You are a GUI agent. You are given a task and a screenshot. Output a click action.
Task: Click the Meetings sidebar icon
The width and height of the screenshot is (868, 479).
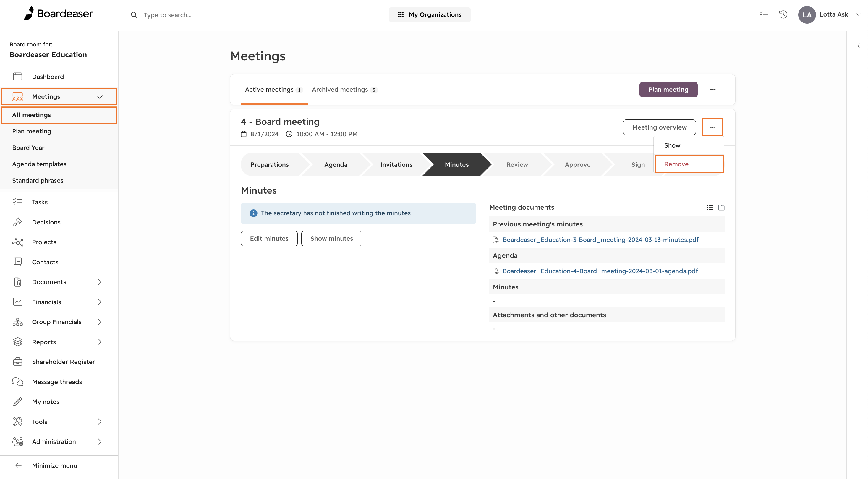(x=17, y=97)
